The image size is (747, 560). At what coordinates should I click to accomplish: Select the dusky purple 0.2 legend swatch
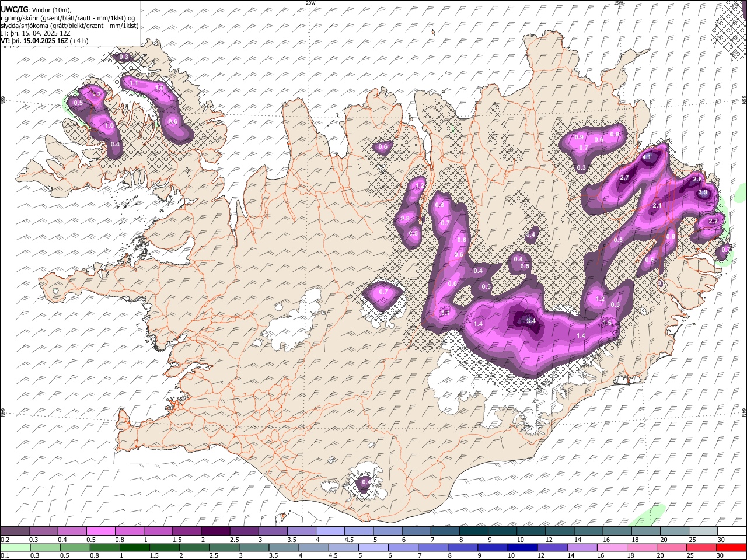pyautogui.click(x=15, y=531)
